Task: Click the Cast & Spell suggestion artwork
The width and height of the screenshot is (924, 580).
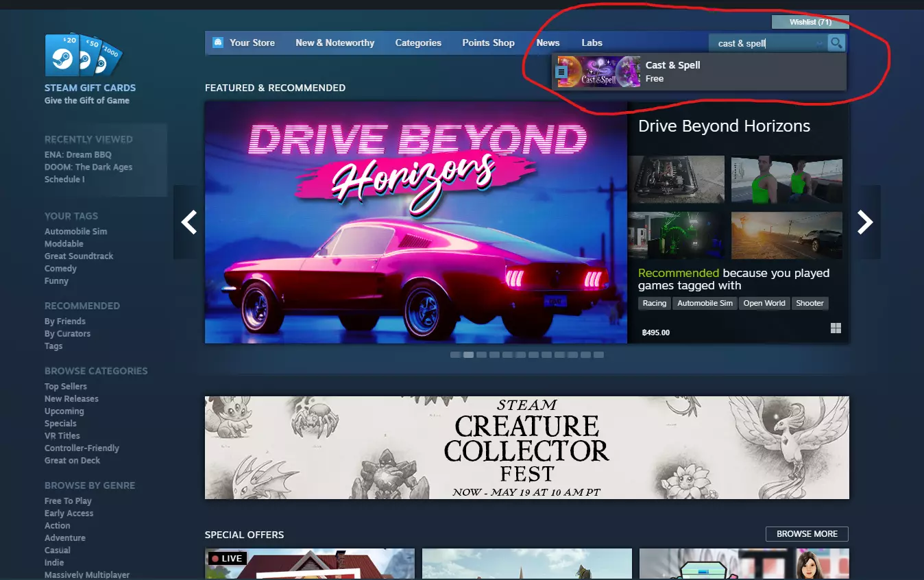Action: 599,71
